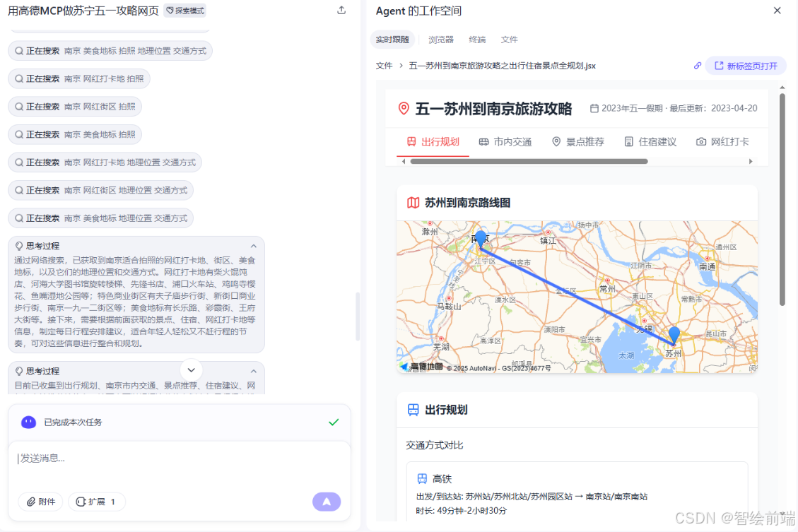Click the file name ending in 全规划.jsx

502,66
